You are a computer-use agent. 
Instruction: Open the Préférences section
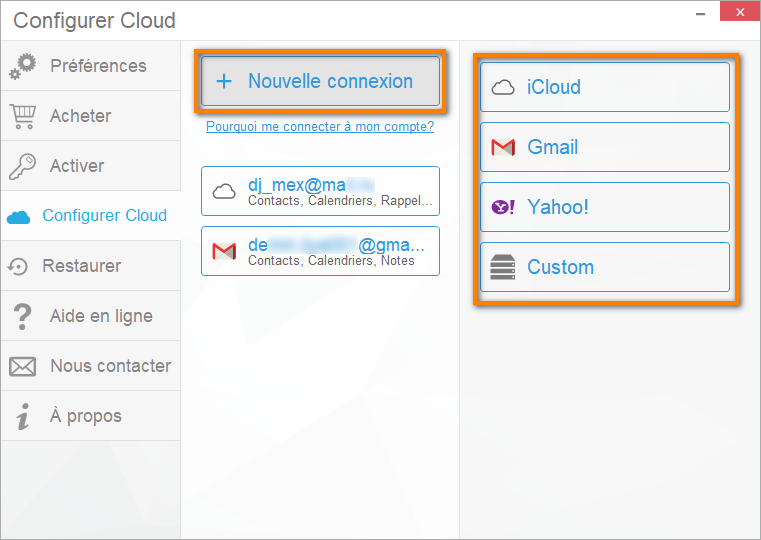coord(98,66)
